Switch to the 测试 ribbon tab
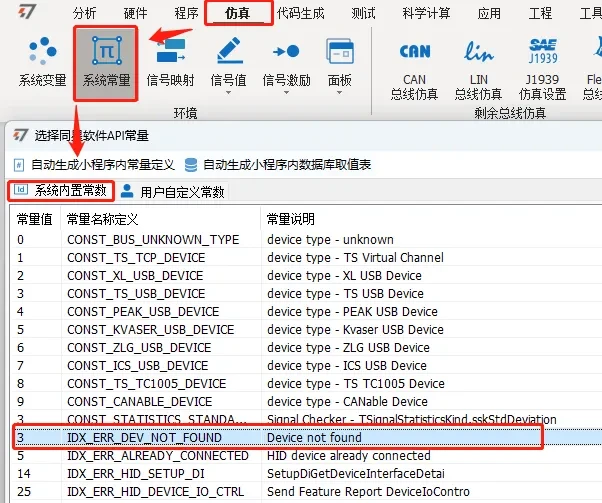The image size is (602, 503). (x=363, y=13)
